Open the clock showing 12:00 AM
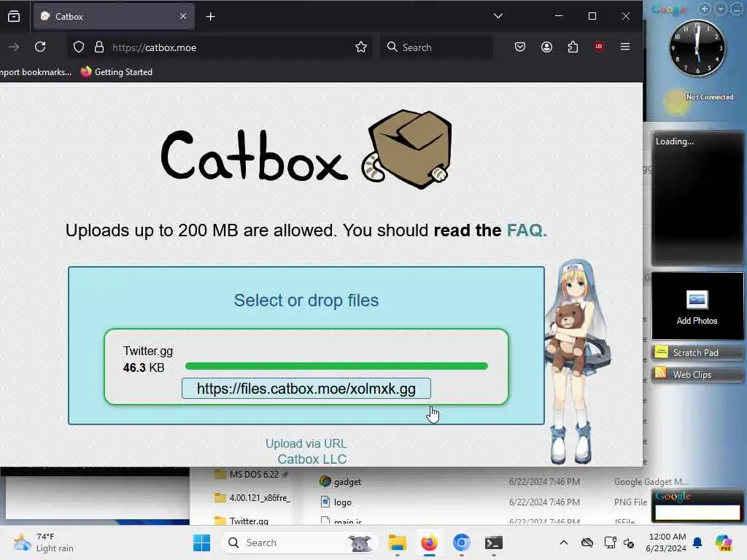This screenshot has width=747, height=560. pyautogui.click(x=666, y=542)
